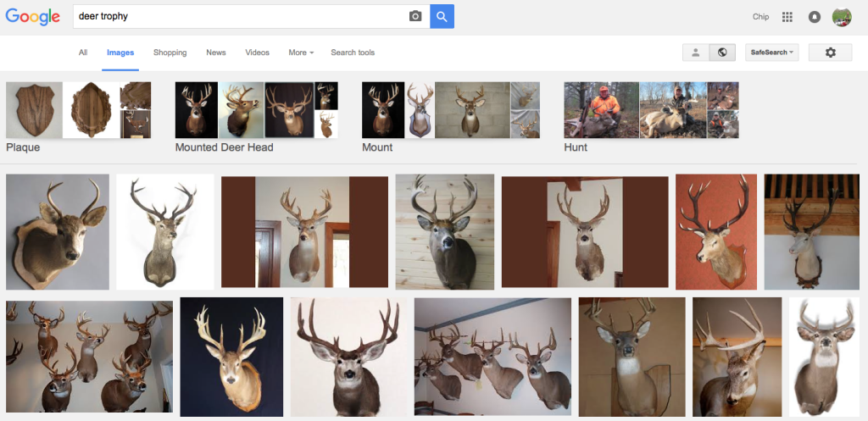
Task: Click the deer trophy search box
Action: click(237, 16)
